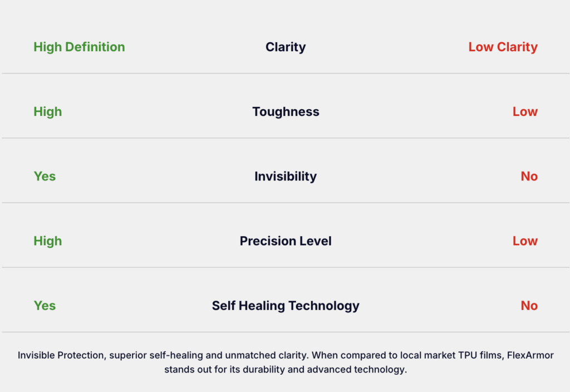Viewport: 570px width, 392px height.
Task: Click the "Self Healing Technology" heading
Action: (286, 306)
